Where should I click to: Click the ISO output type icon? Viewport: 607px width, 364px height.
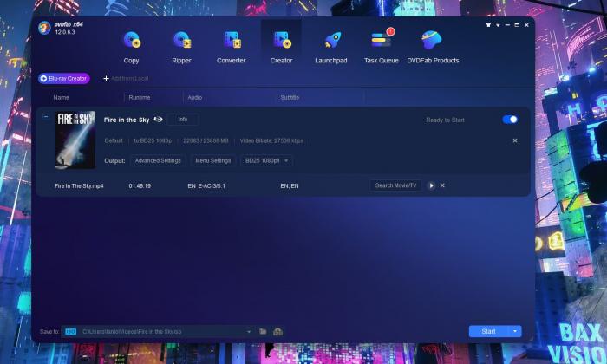[70, 332]
